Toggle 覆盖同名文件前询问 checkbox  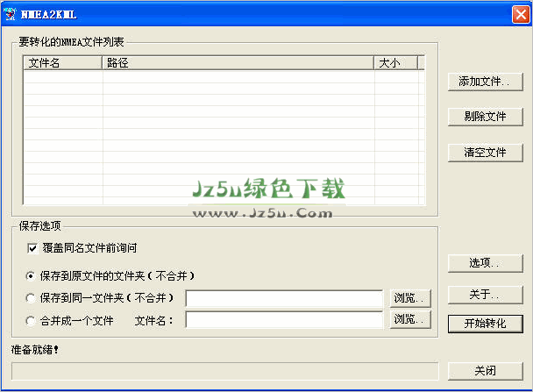click(32, 248)
